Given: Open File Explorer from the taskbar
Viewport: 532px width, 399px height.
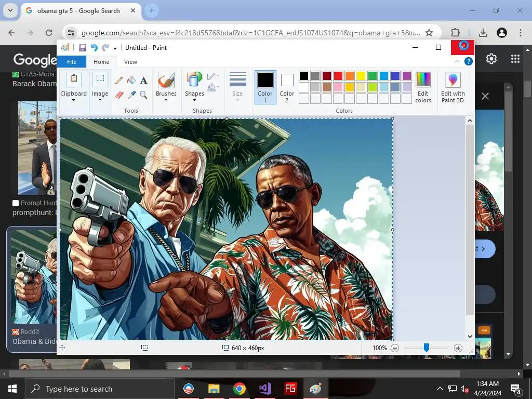Looking at the screenshot, I should pos(214,389).
